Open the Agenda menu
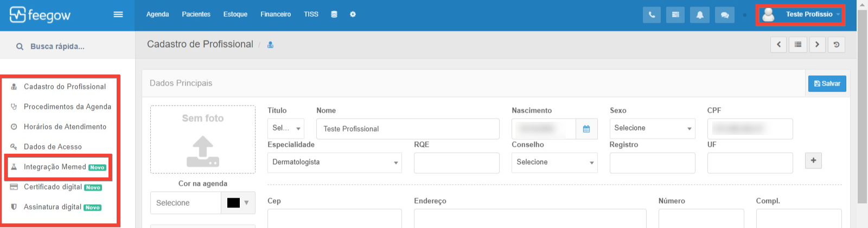 157,15
